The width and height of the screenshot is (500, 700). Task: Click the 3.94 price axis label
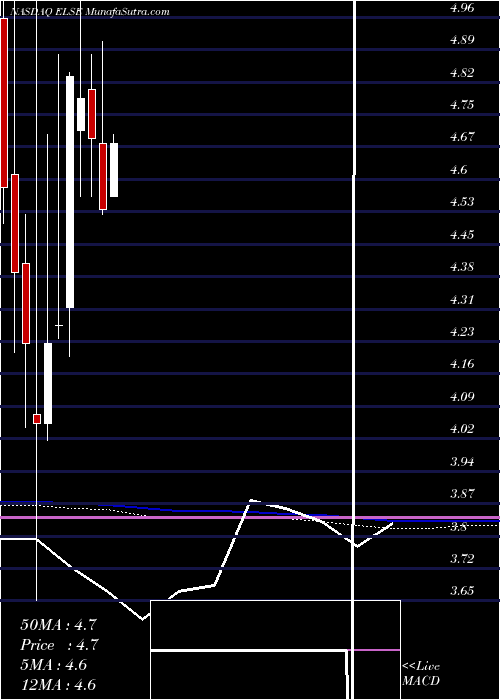464,461
